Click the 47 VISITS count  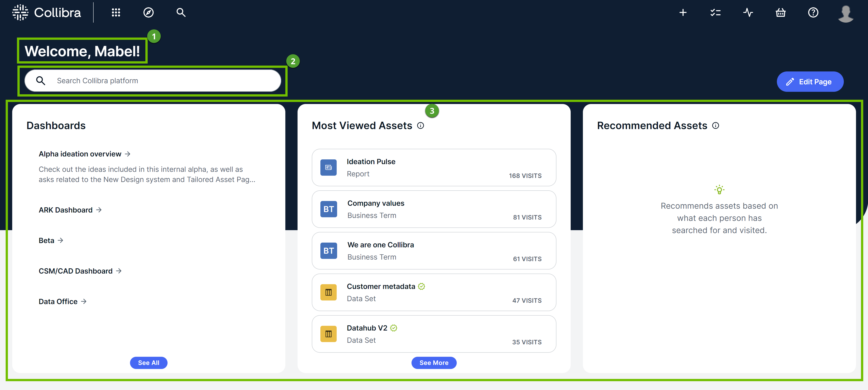click(527, 300)
